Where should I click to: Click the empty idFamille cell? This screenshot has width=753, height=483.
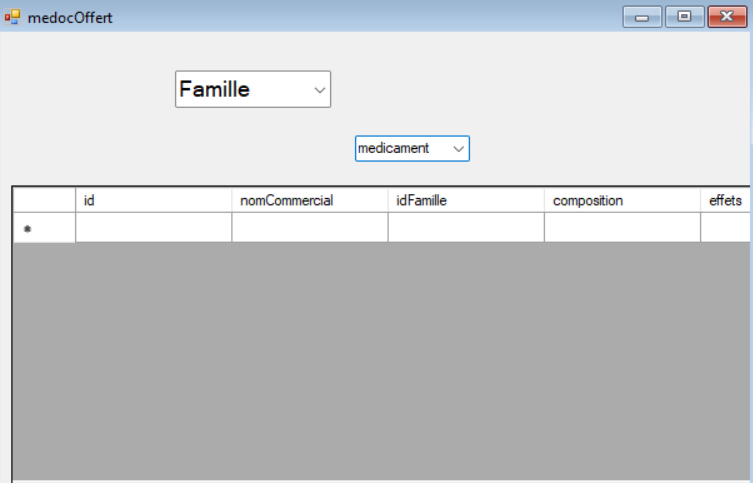click(x=465, y=228)
